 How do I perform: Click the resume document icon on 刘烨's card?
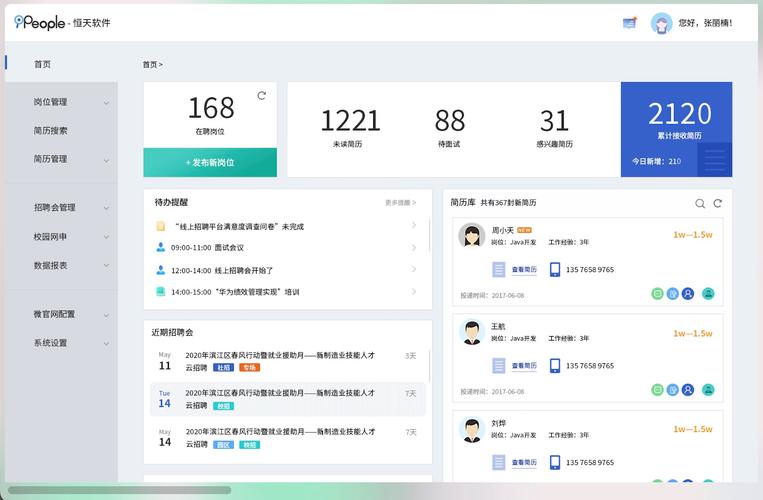pyautogui.click(x=499, y=461)
